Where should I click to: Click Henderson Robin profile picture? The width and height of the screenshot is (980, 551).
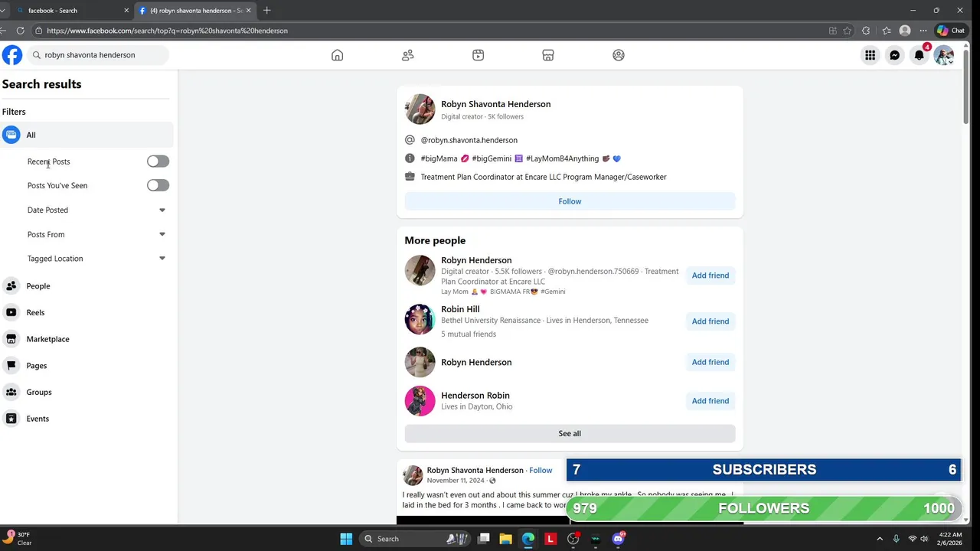[420, 401]
